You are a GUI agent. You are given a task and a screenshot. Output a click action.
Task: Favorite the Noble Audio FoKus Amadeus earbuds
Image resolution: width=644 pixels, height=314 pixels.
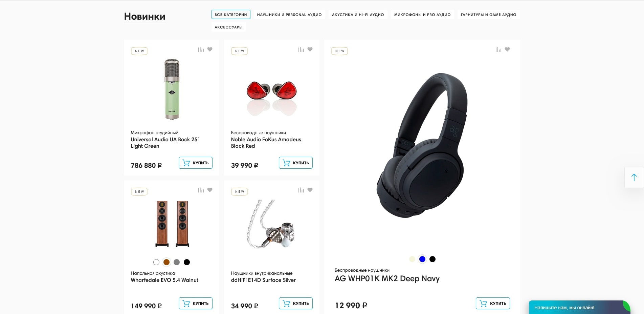click(x=310, y=49)
